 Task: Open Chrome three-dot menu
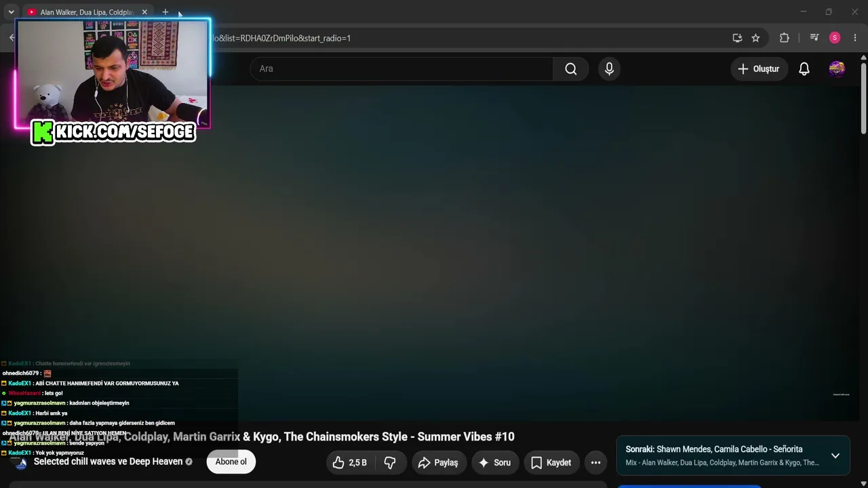click(854, 38)
